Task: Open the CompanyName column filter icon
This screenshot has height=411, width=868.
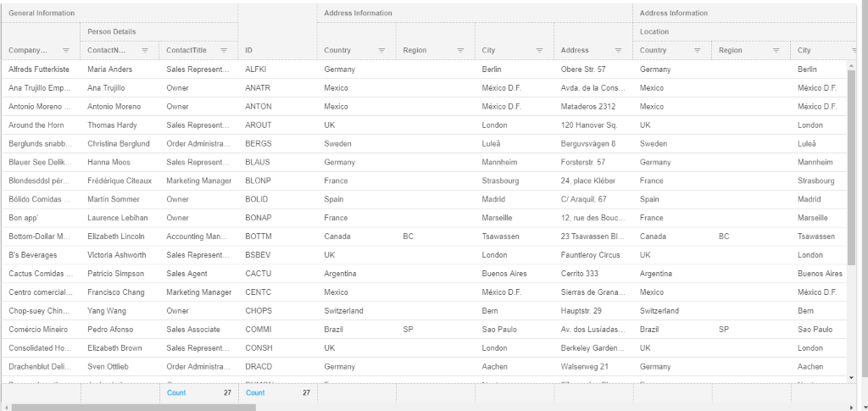Action: [66, 51]
